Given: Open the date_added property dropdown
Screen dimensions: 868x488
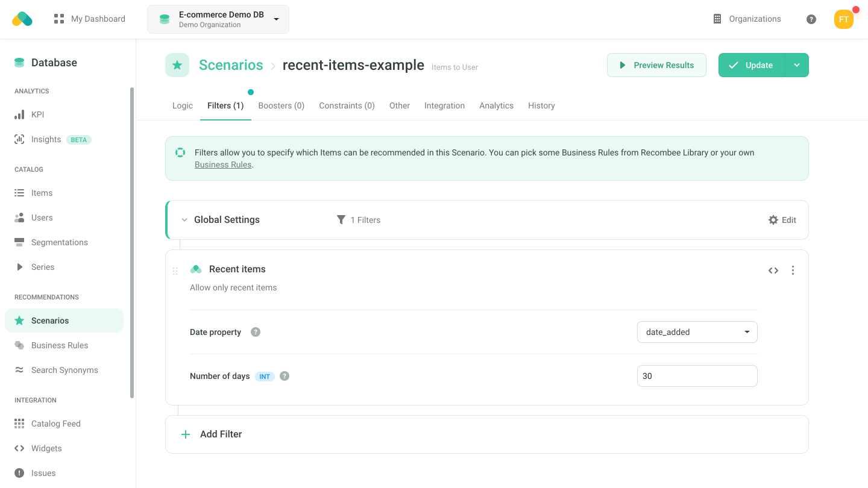Looking at the screenshot, I should pos(697,332).
